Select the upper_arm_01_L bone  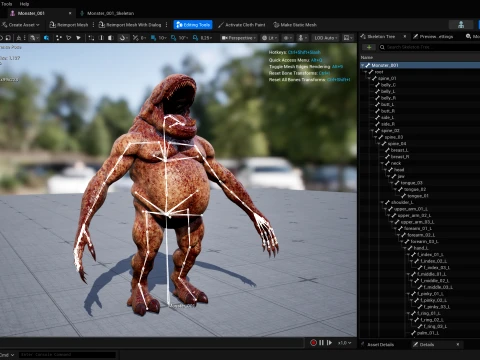pos(411,209)
